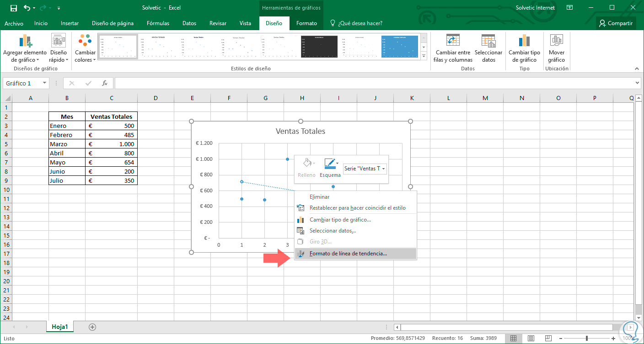The image size is (644, 344).
Task: Open the Name Box dropdown arrow
Action: pyautogui.click(x=45, y=83)
